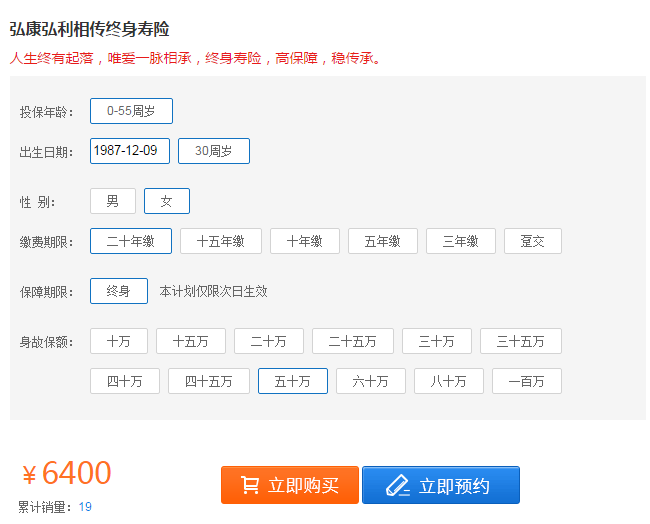Pick 三十五万 coverage amount
This screenshot has height=524, width=650.
coord(521,341)
